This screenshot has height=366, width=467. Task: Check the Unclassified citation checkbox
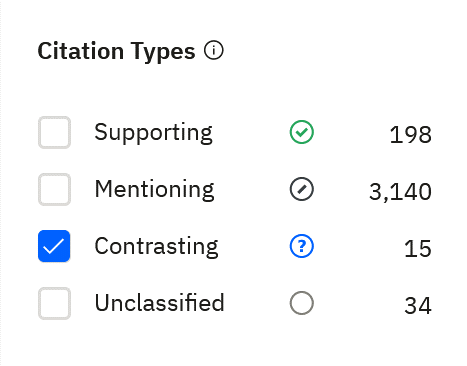point(54,303)
